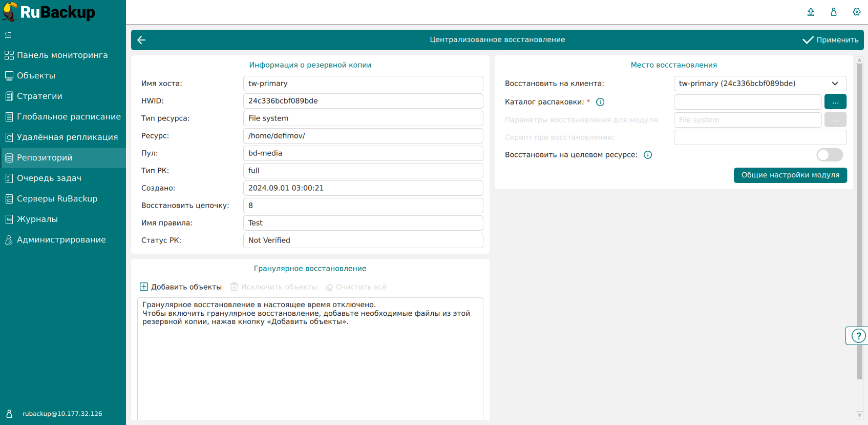868x425 pixels.
Task: Open Журналы in sidebar
Action: click(x=37, y=219)
